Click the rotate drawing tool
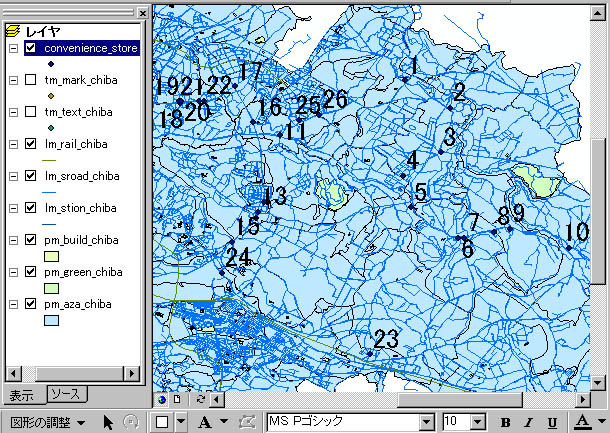 click(x=131, y=422)
